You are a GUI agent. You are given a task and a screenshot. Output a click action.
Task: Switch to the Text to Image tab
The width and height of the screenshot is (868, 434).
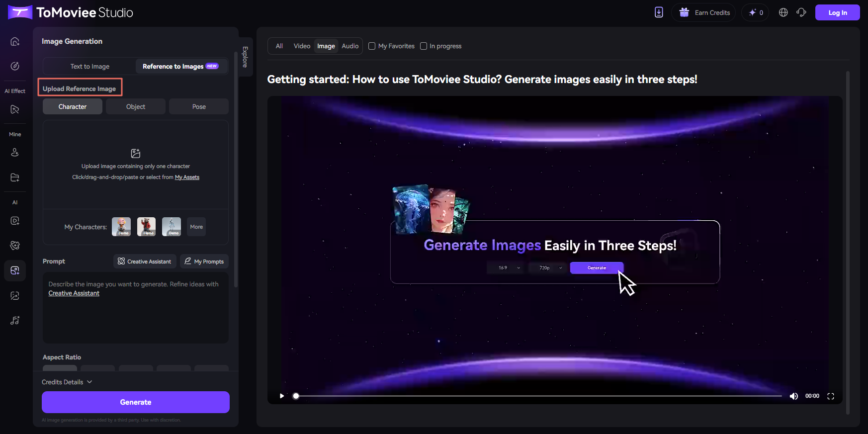(89, 66)
